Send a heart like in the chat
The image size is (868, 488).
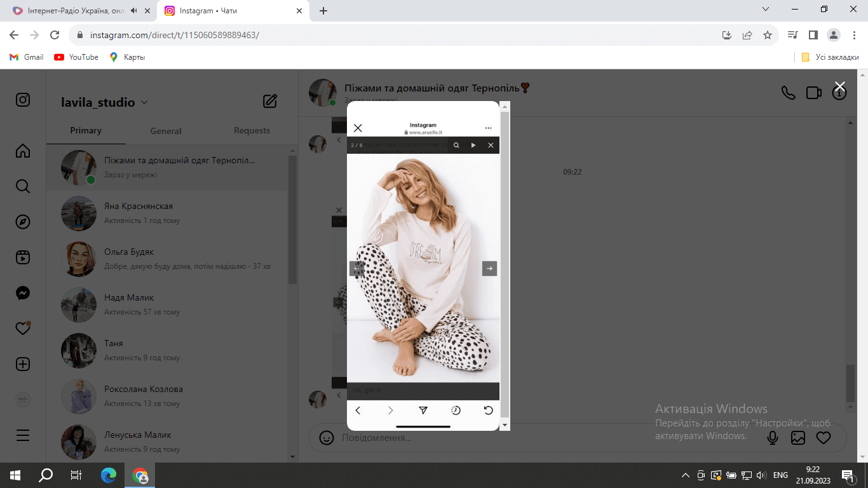click(824, 438)
